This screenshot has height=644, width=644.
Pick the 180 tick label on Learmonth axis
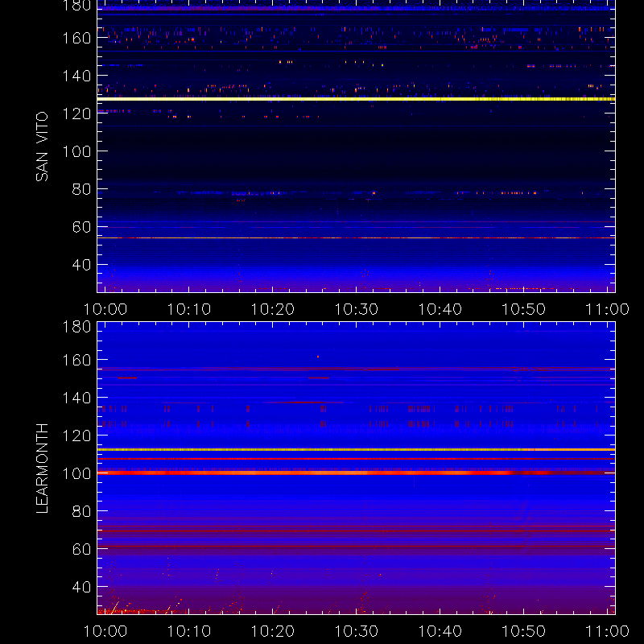click(76, 327)
